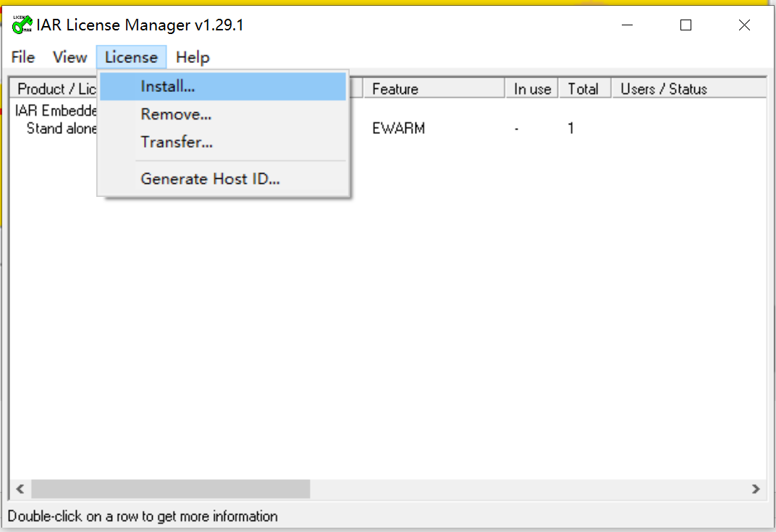Click the IAR License Manager key icon
776x532 pixels.
click(x=22, y=25)
